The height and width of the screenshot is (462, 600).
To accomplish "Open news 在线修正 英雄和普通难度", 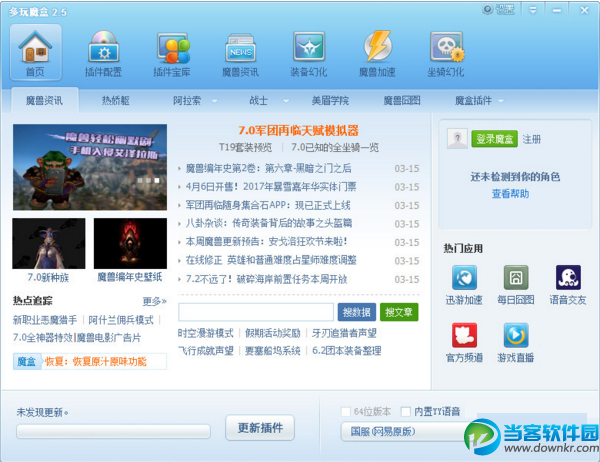I will pyautogui.click(x=271, y=261).
